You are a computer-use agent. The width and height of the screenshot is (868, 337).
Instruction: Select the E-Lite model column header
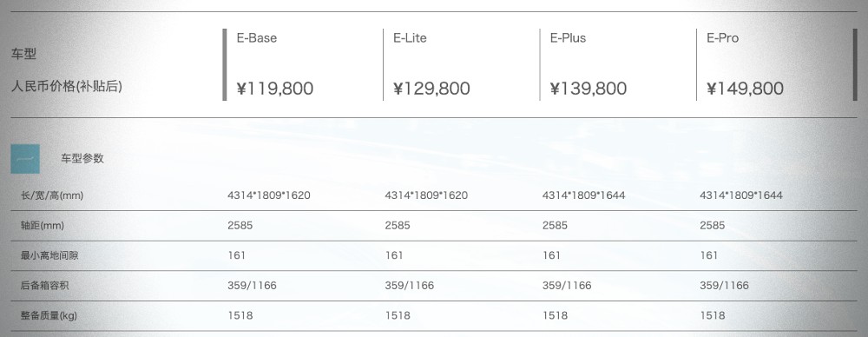tap(411, 38)
